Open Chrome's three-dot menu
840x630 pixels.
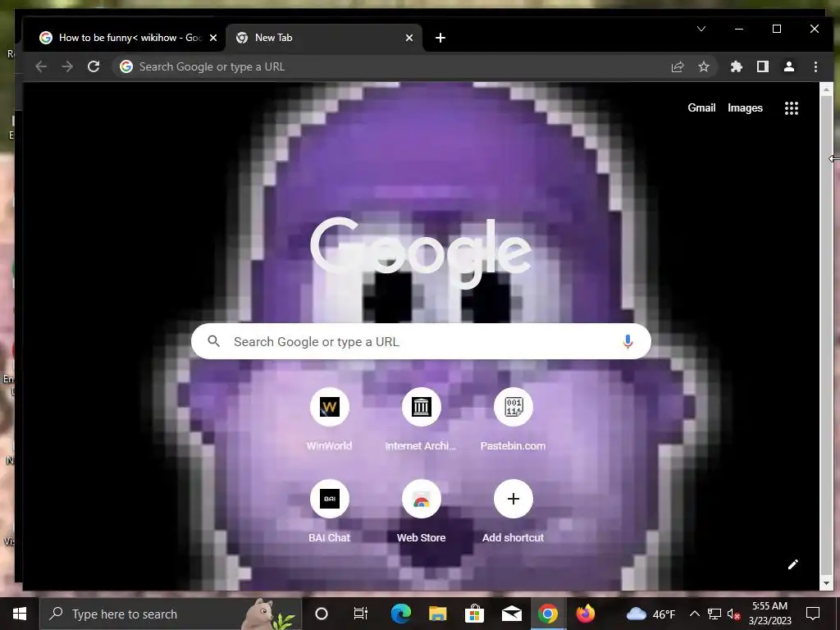(815, 66)
